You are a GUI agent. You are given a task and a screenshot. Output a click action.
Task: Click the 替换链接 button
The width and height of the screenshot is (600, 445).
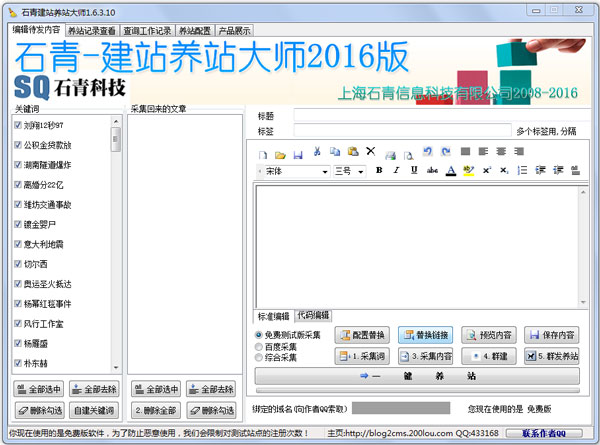point(426,335)
